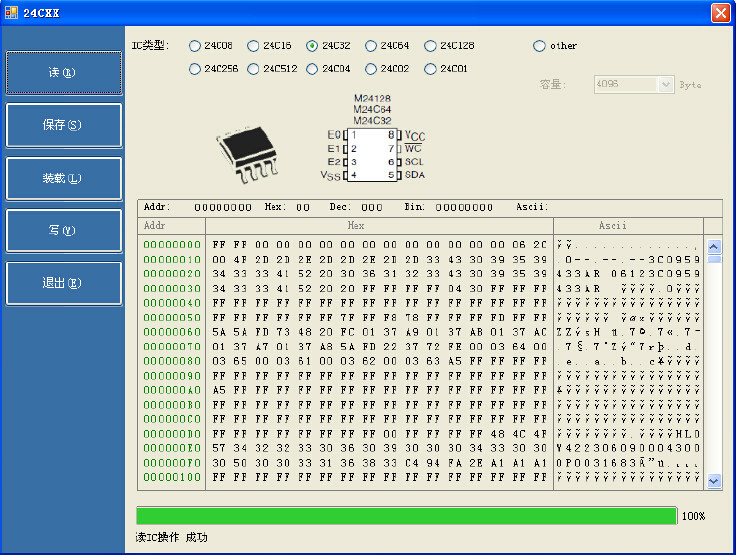Select address row 000000B0
This screenshot has height=555, width=736.
[172, 405]
